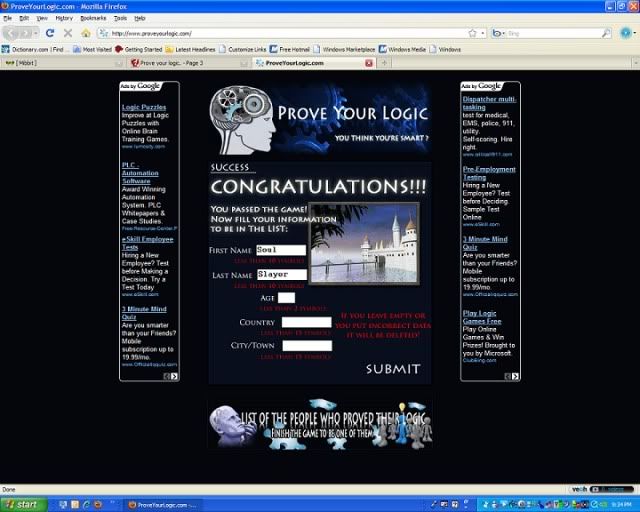Click the Internet Explorer quick launch icon
The height and width of the screenshot is (512, 640).
point(86,505)
